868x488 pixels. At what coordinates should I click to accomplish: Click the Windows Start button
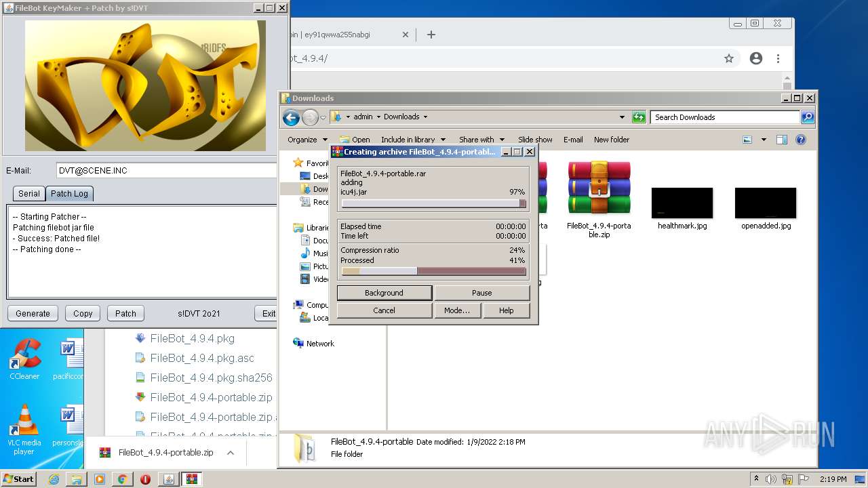coord(19,479)
